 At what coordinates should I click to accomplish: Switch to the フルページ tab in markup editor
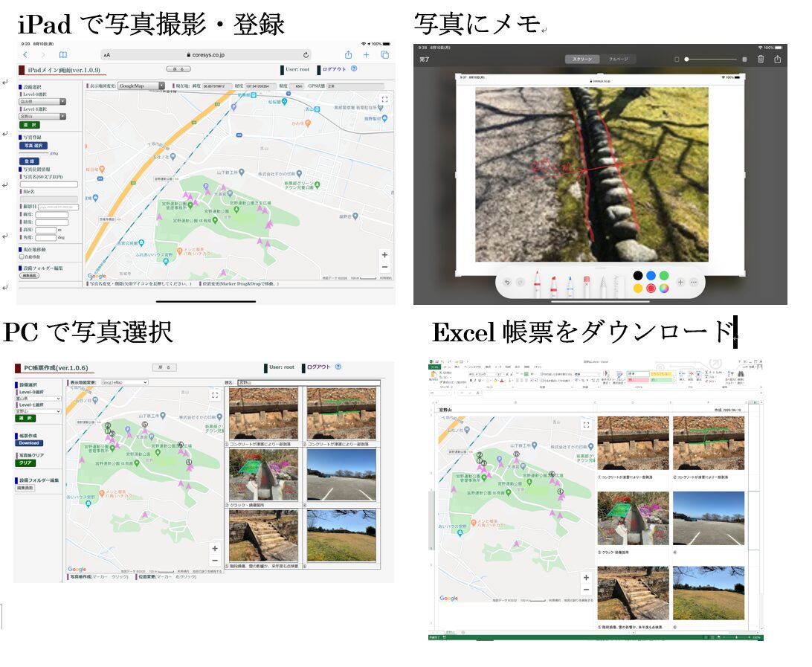pyautogui.click(x=618, y=59)
